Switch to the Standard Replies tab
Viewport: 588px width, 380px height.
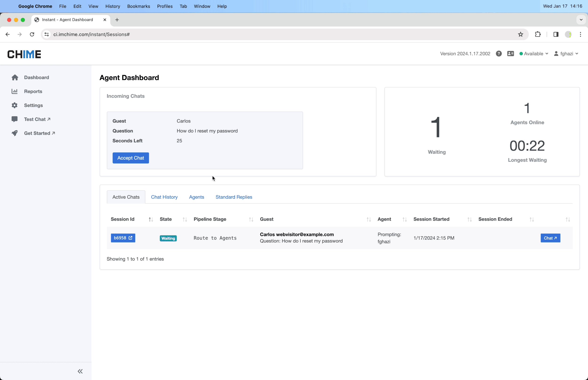click(234, 197)
